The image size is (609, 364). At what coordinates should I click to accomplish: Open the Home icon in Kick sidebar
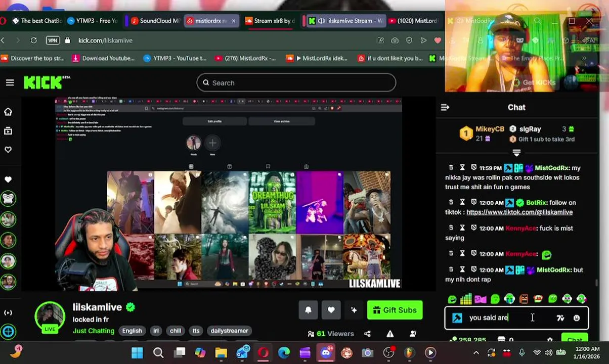click(8, 112)
